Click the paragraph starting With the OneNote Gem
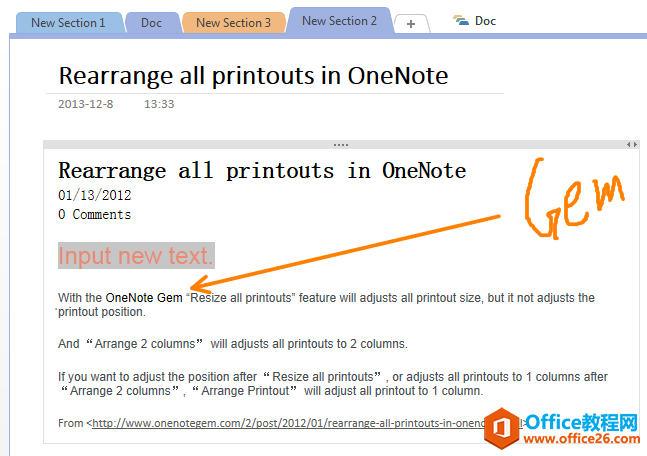Image resolution: width=647 pixels, height=456 pixels. (x=326, y=305)
